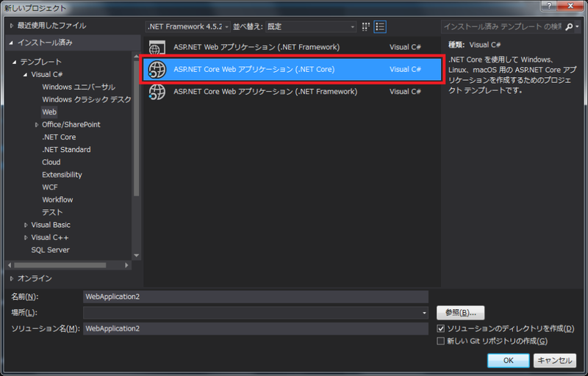The image size is (588, 376).
Task: Select the Cloud category
Action: [x=51, y=162]
